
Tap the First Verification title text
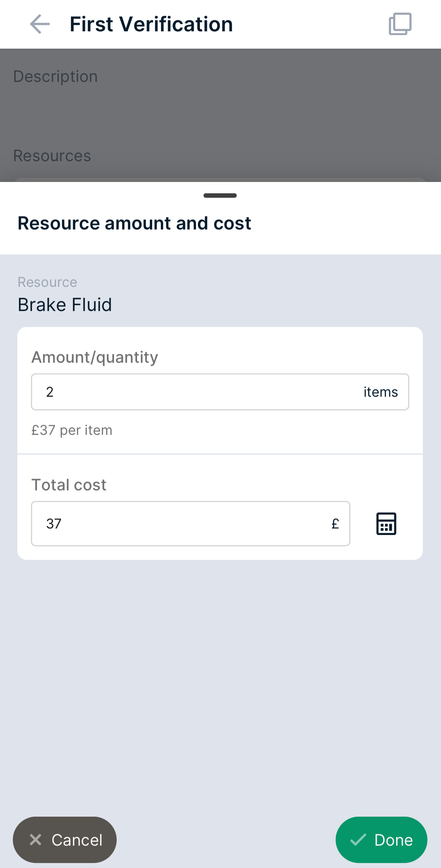click(151, 23)
